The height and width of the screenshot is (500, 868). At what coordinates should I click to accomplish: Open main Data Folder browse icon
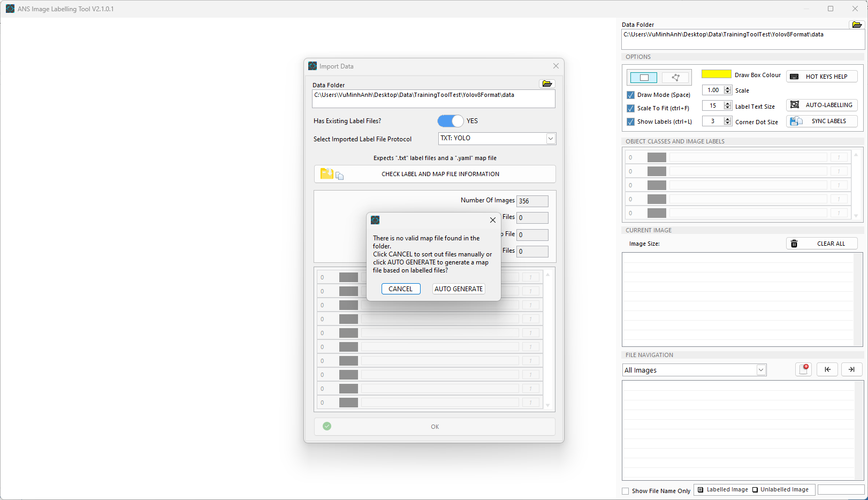click(857, 25)
